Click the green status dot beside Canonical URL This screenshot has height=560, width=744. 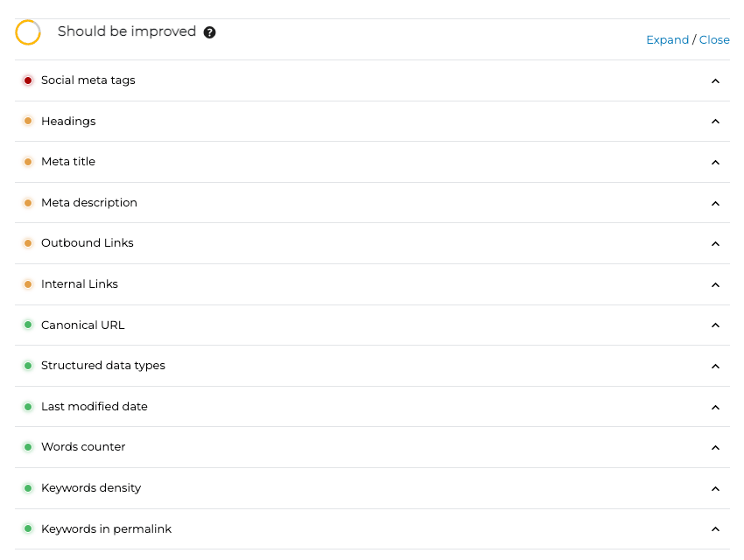28,325
